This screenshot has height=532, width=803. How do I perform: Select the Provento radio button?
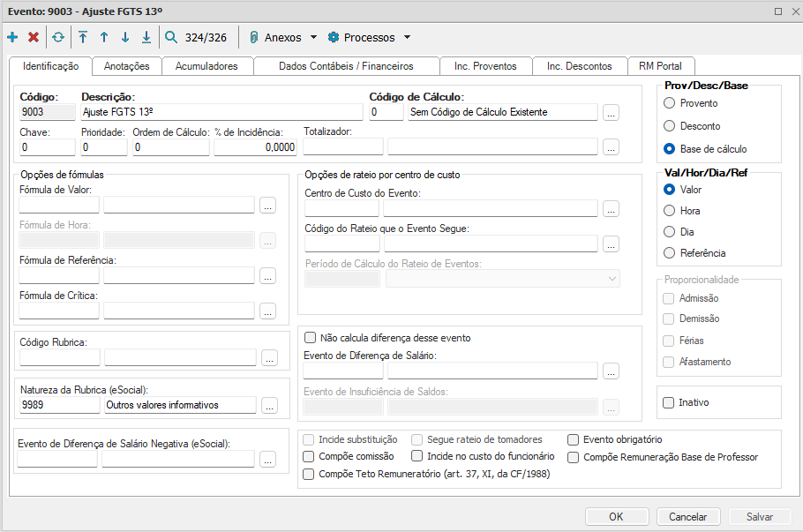[x=670, y=103]
